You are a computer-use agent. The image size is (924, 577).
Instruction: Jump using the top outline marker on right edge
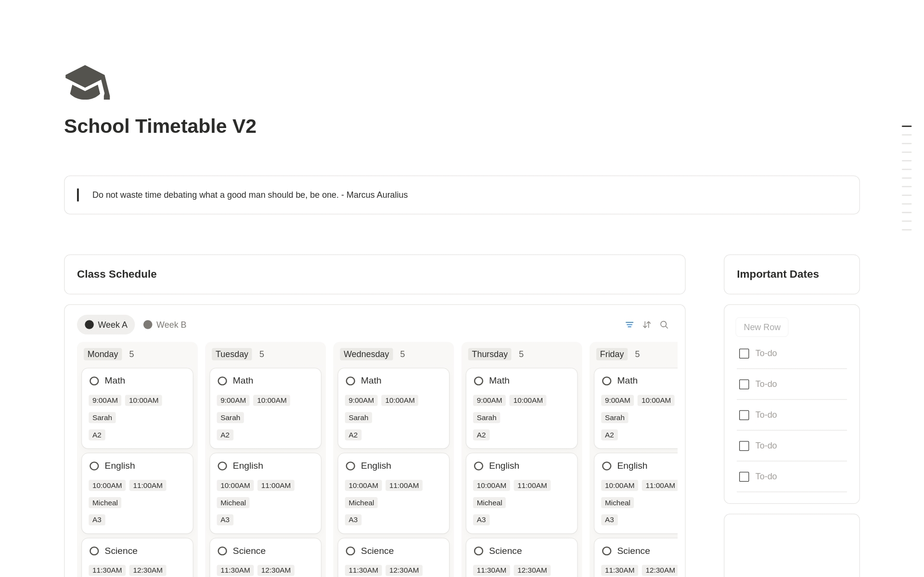(x=907, y=126)
